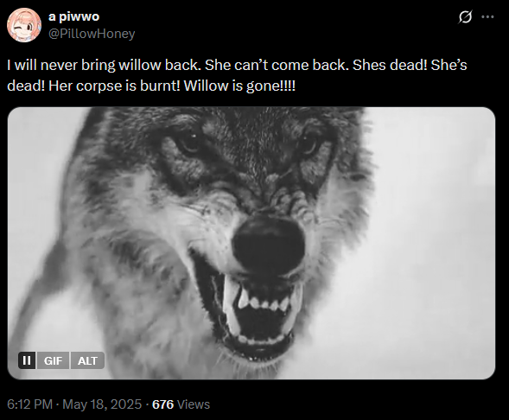The width and height of the screenshot is (509, 420).
Task: Click the phrase 'Willow is gone!!!!'
Action: point(239,86)
